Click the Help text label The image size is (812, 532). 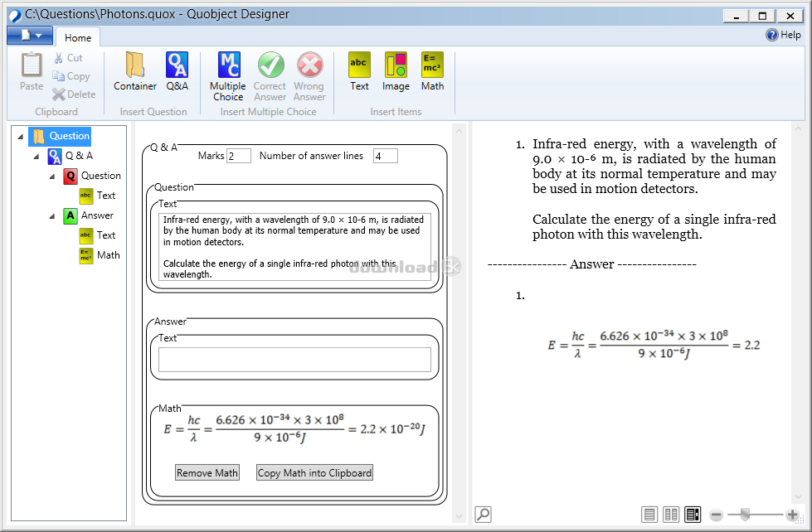(790, 35)
